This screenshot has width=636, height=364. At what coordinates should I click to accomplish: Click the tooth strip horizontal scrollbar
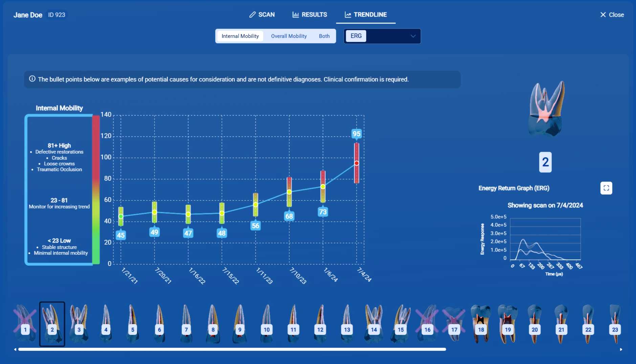coord(232,349)
